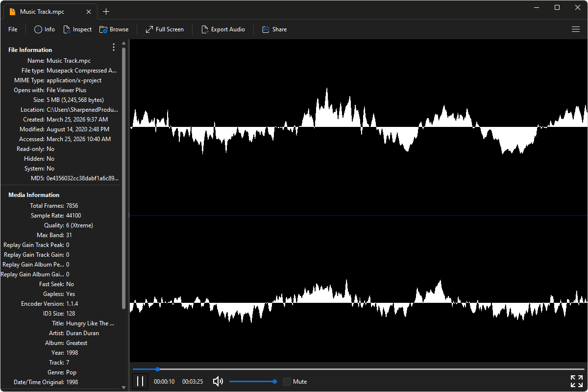This screenshot has width=588, height=392.
Task: Click the speaker icon to silence audio
Action: 218,381
